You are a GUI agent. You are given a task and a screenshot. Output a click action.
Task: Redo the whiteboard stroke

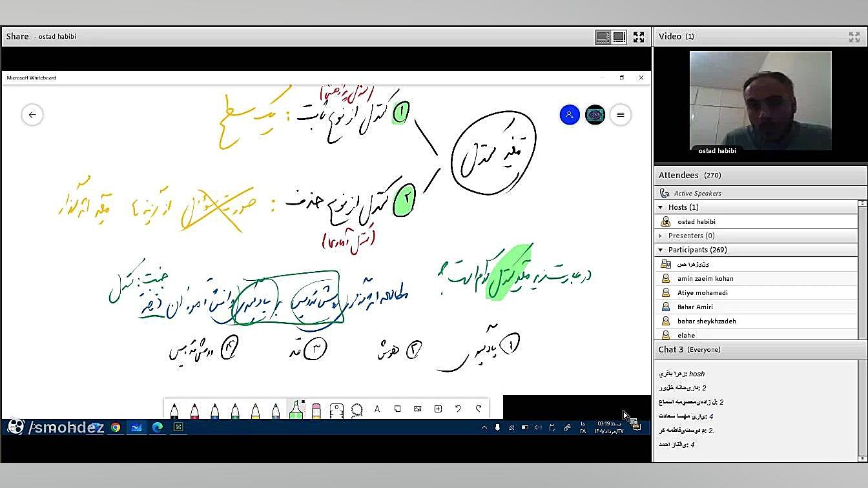(x=479, y=409)
